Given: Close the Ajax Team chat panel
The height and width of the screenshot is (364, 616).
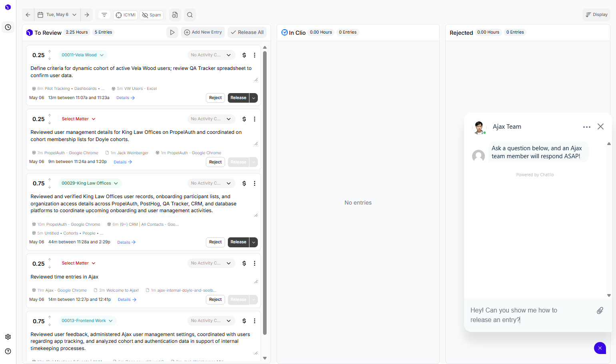Looking at the screenshot, I should (x=600, y=127).
